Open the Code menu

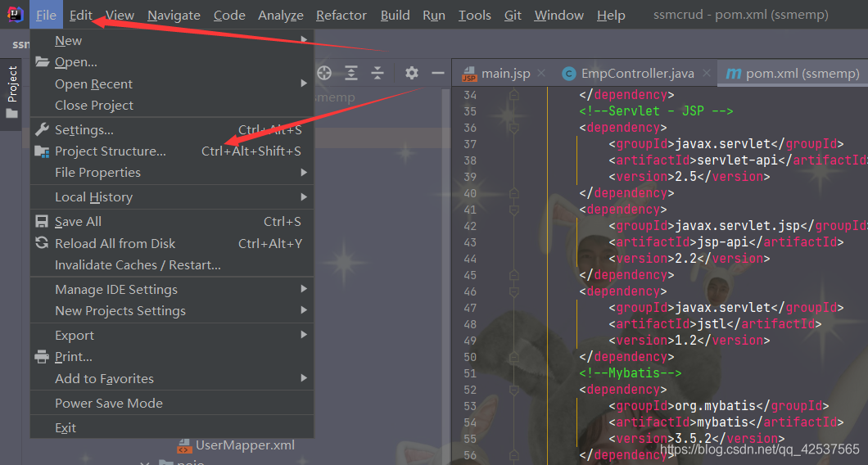pyautogui.click(x=229, y=15)
